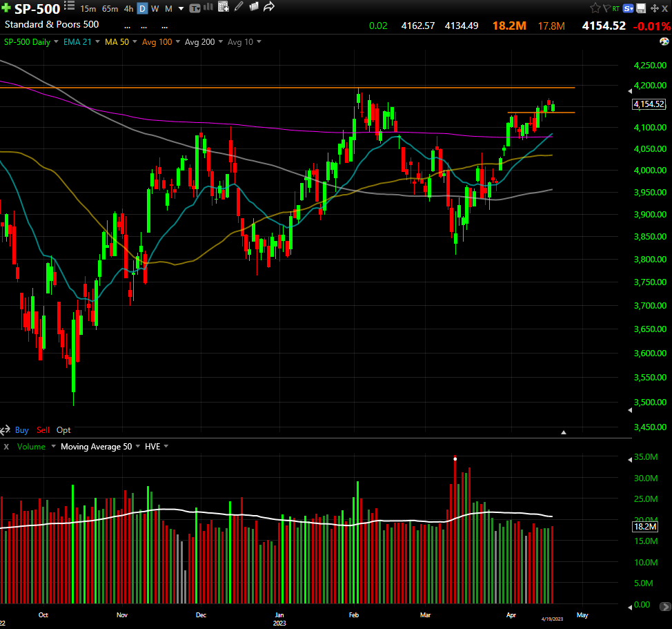
Task: Click the scale arrow beside 35.0M volume
Action: (x=630, y=460)
